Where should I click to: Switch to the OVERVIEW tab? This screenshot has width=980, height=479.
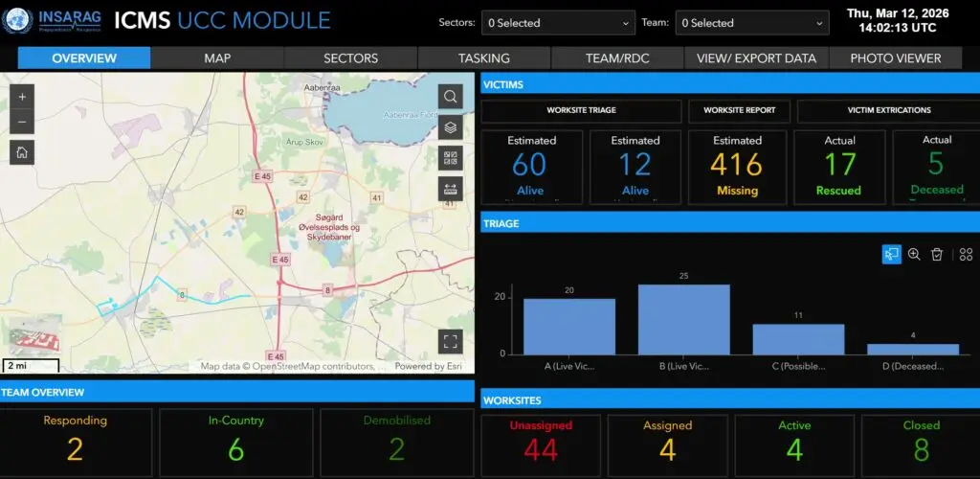coord(84,58)
